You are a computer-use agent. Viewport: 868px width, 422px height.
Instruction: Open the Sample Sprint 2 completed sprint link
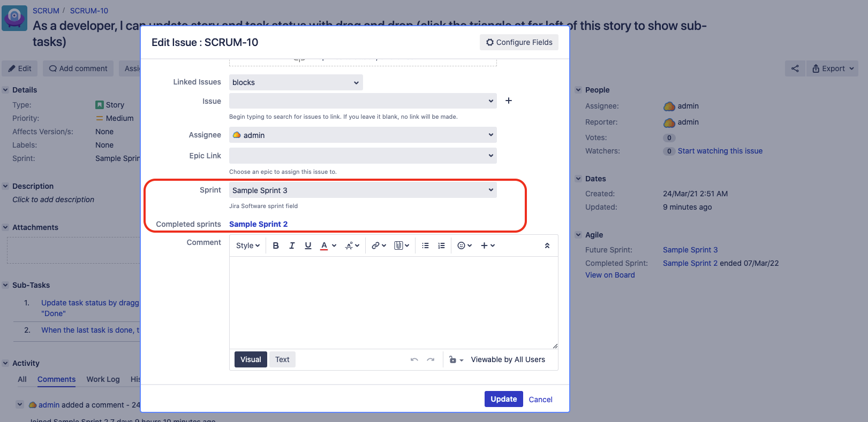point(258,224)
